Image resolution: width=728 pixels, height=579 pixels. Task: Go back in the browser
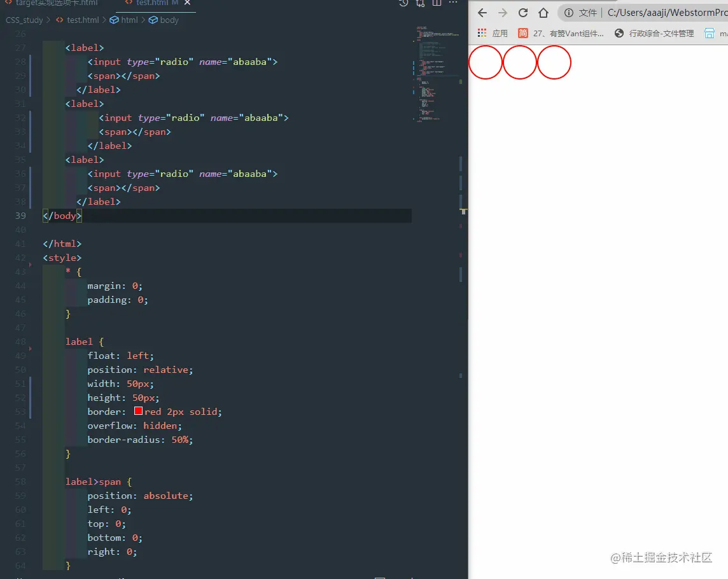[482, 13]
